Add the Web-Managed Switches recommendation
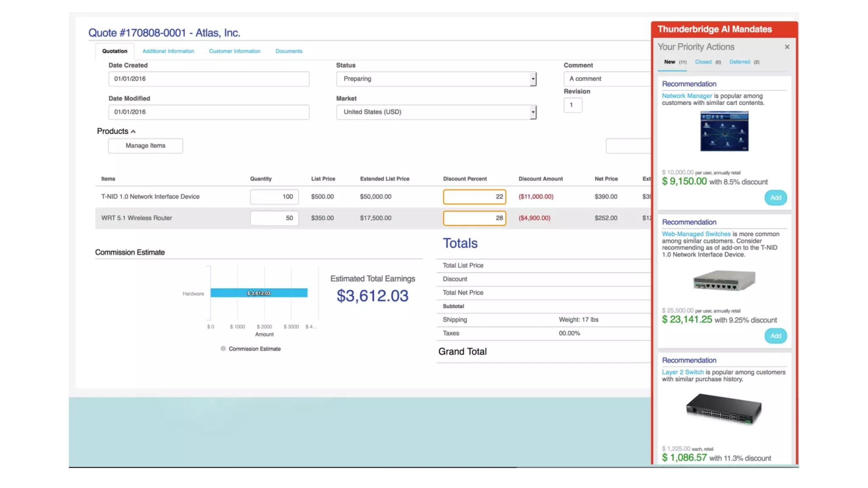 [775, 336]
